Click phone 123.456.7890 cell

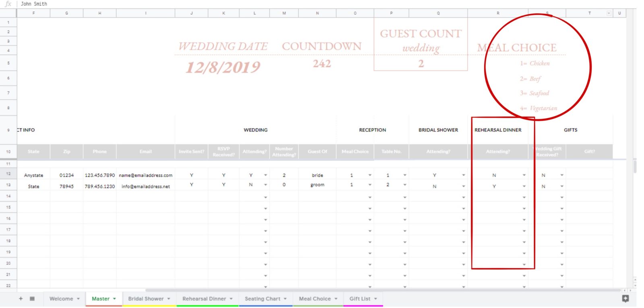coord(100,175)
